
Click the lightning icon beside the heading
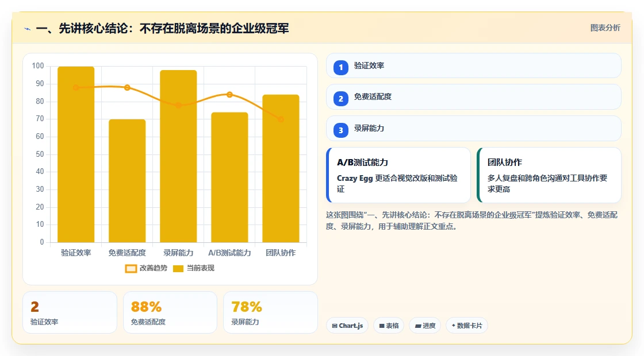point(28,29)
